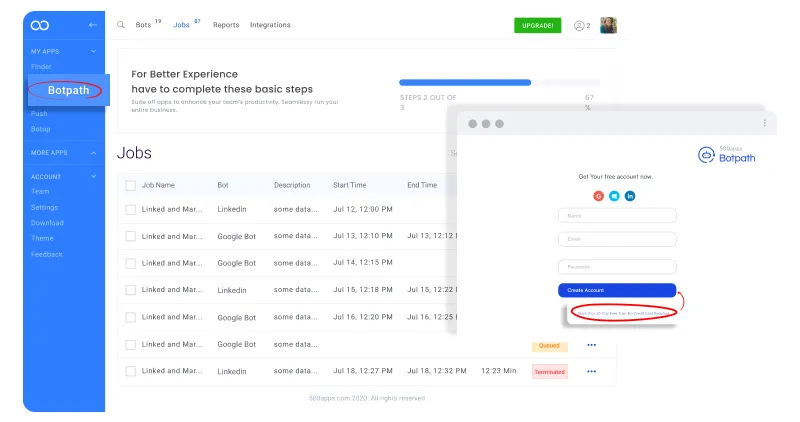The height and width of the screenshot is (422, 800).
Task: Click the 'Jul 18, 12:32 PM' end time
Action: (x=437, y=371)
